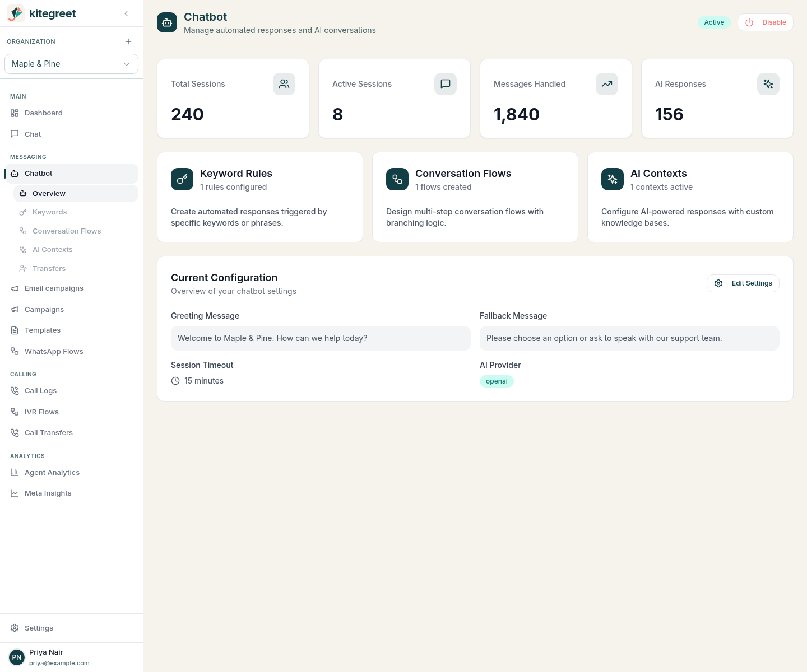Open the Overview sub-item
The height and width of the screenshot is (672, 807).
76,194
